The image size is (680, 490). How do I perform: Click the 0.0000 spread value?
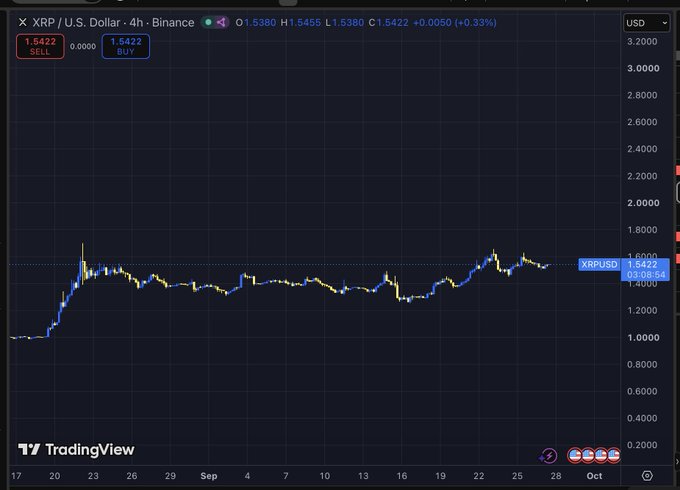click(83, 46)
